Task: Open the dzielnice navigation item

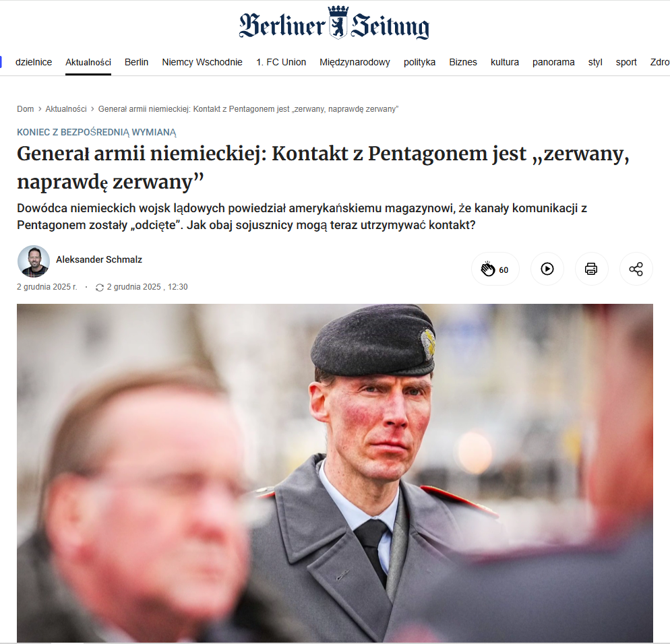Action: point(34,63)
